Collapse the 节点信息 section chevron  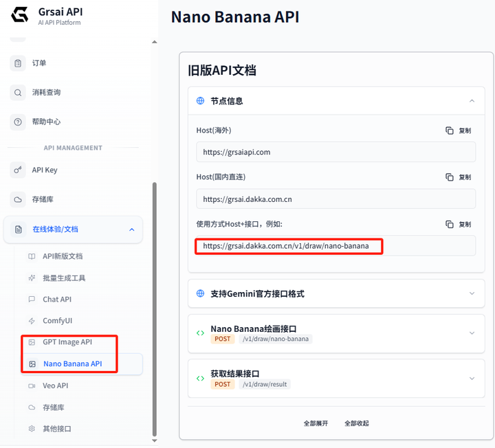(472, 101)
